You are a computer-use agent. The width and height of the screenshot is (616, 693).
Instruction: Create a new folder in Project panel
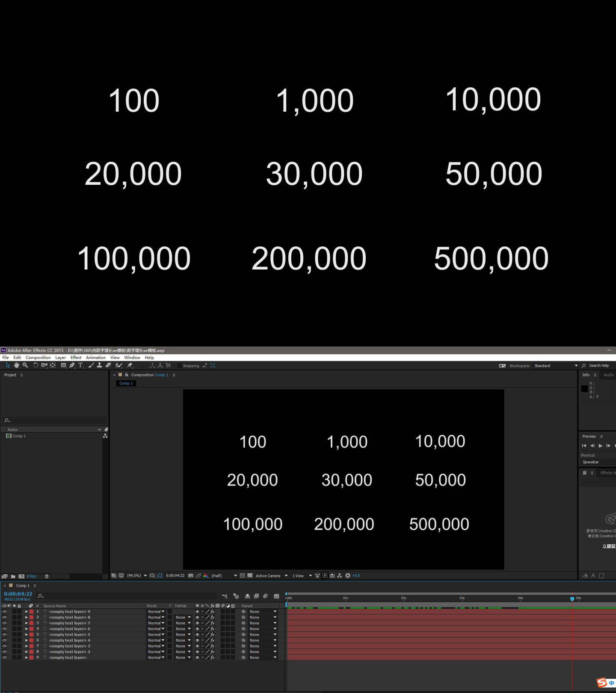(x=13, y=576)
